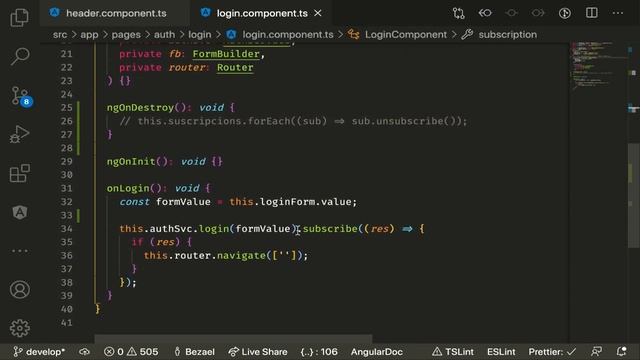Select the login.component.ts tab

tap(262, 13)
